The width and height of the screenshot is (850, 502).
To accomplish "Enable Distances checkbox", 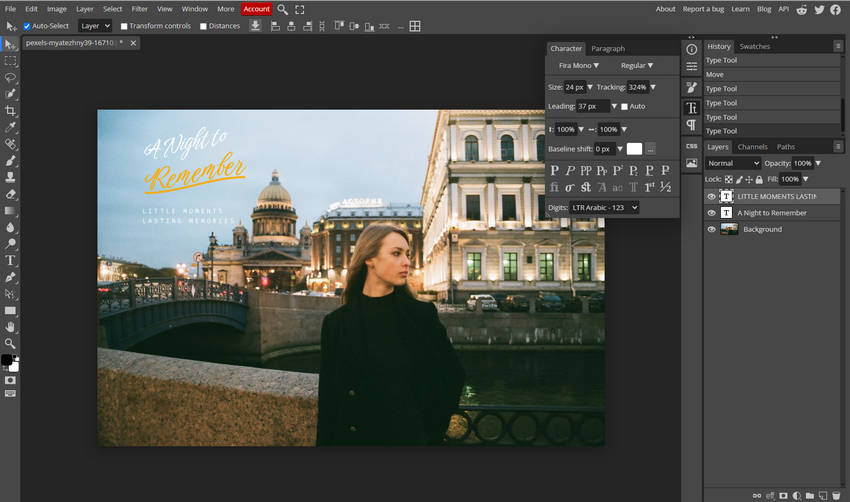I will tap(203, 26).
